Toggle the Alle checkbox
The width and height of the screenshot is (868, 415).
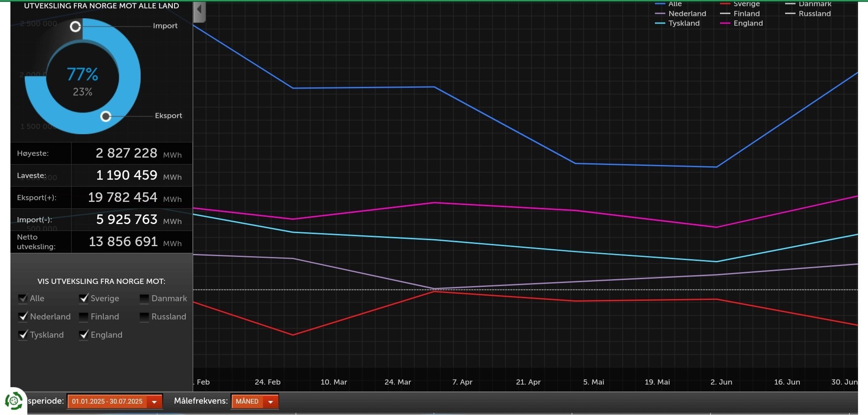[x=23, y=298]
